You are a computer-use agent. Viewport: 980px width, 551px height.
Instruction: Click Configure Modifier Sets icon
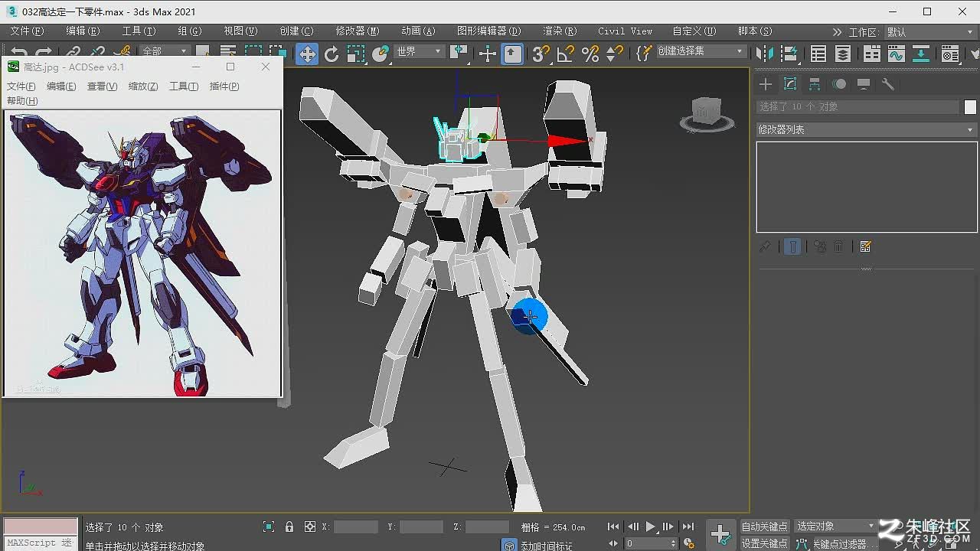click(866, 246)
